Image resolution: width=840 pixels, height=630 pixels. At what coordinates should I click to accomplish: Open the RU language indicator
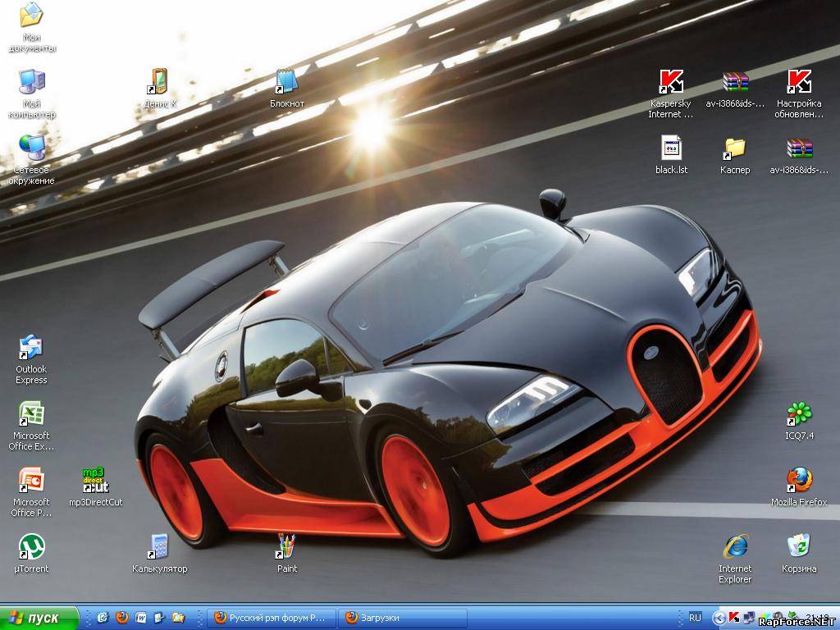(x=695, y=618)
